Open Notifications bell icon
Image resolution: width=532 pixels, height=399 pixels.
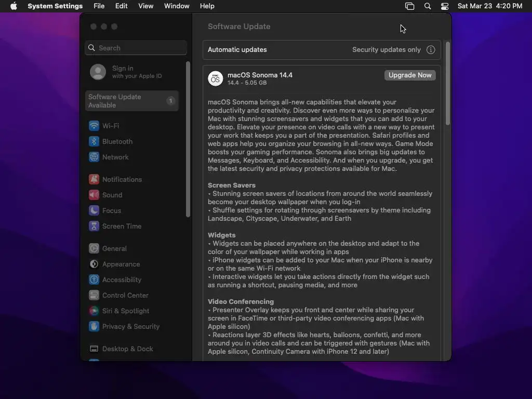[94, 179]
